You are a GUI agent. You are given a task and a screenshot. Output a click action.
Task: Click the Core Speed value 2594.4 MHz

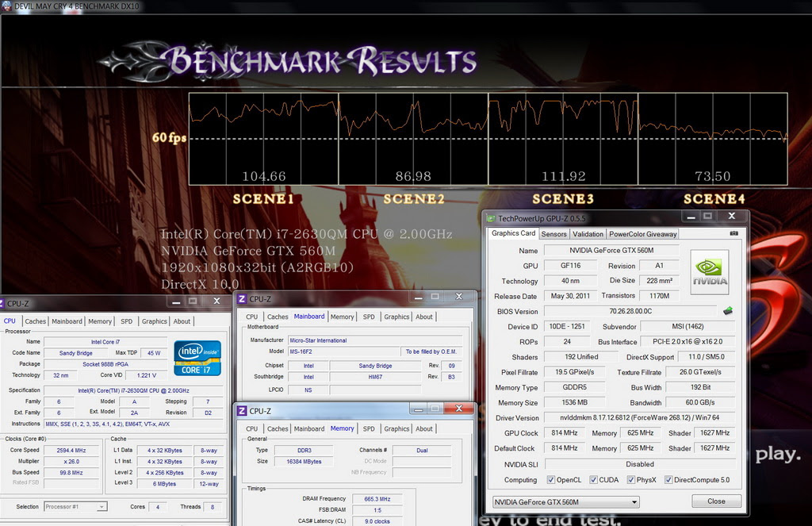pos(71,451)
